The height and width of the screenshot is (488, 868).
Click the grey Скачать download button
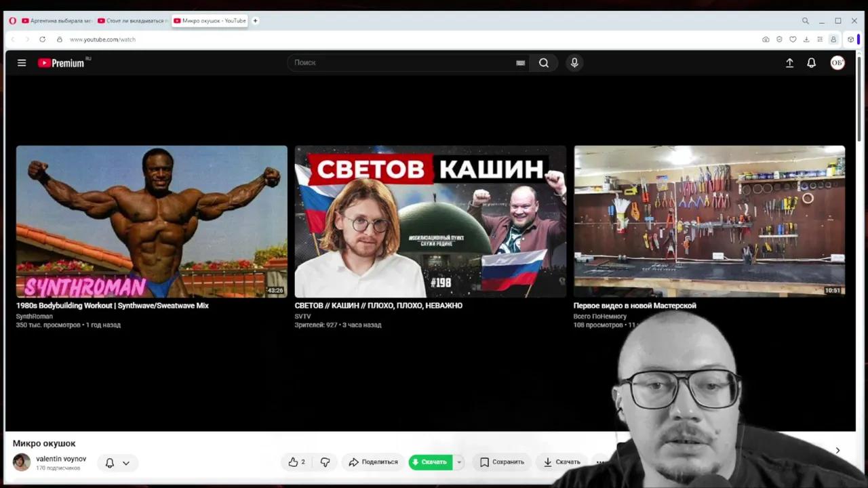point(561,462)
